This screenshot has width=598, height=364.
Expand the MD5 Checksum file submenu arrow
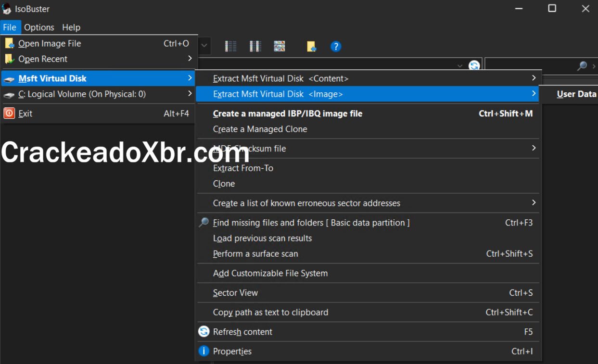[534, 148]
